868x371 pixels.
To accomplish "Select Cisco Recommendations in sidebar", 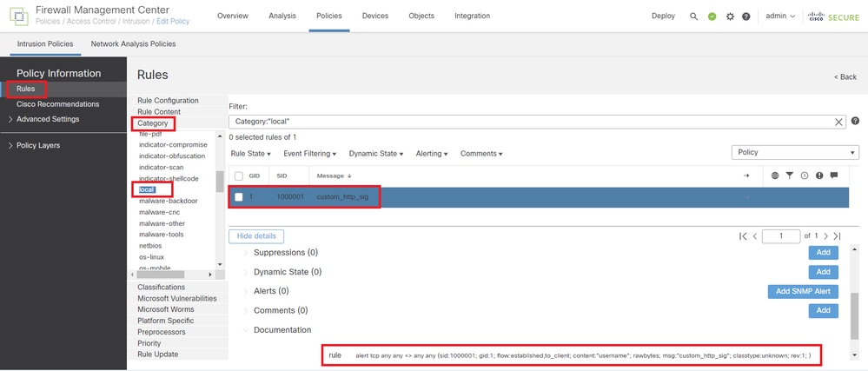I will point(57,104).
